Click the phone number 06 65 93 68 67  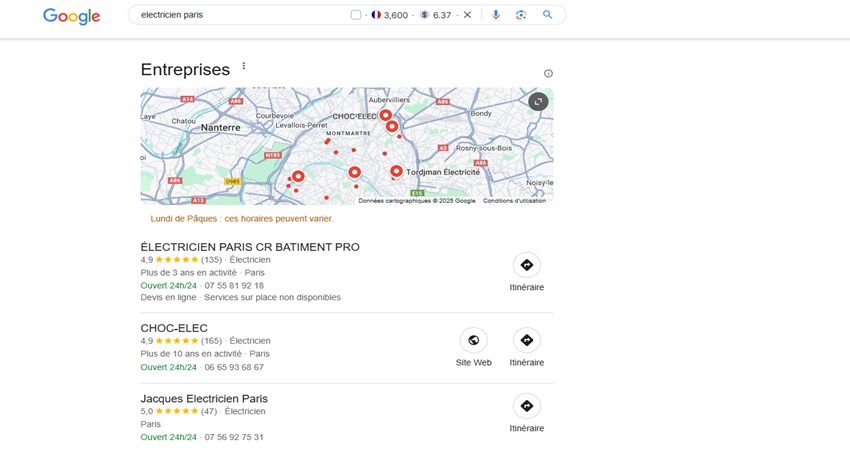coord(234,367)
